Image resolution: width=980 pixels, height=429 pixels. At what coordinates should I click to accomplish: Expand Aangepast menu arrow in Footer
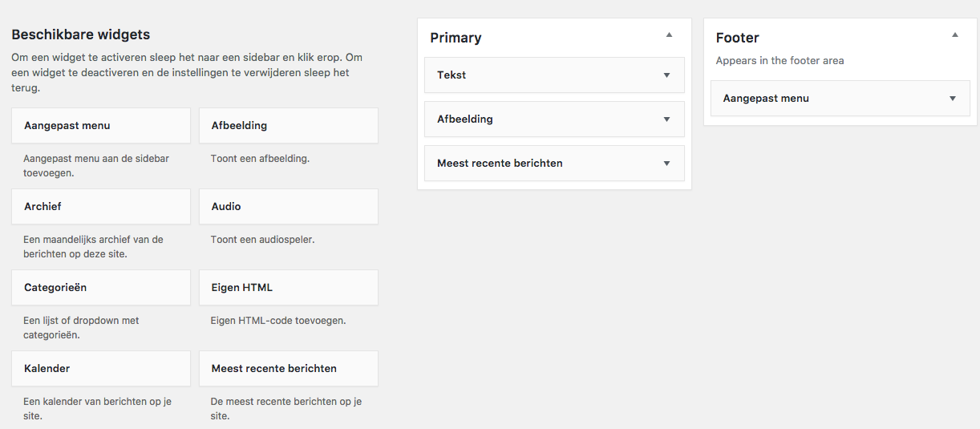click(x=953, y=99)
